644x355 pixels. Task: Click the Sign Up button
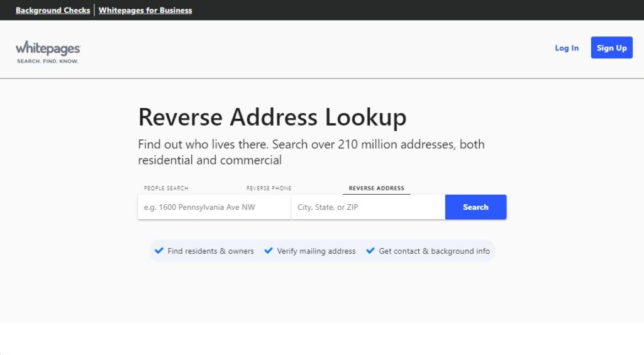(x=611, y=48)
